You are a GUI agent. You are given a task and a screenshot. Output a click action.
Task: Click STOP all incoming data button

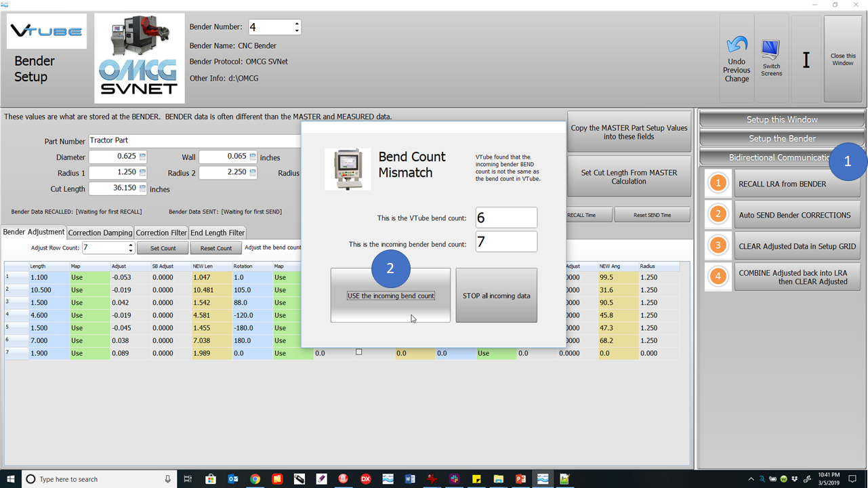[x=497, y=296]
